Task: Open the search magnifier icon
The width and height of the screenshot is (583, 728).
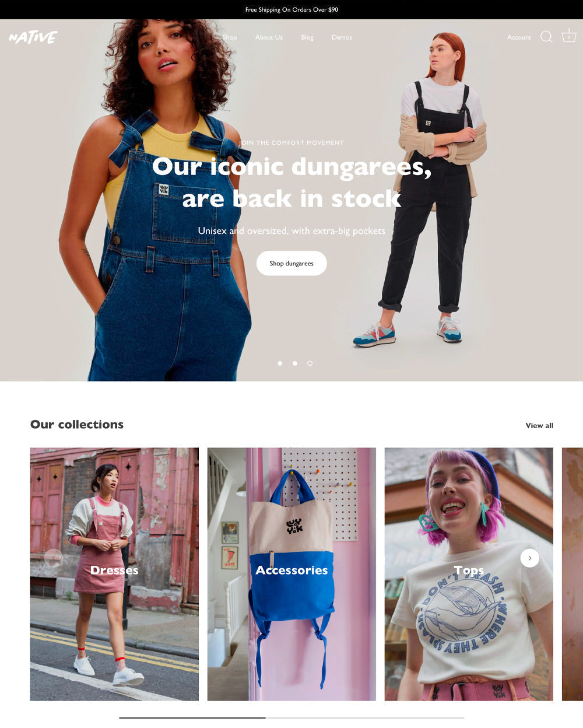Action: pos(546,37)
